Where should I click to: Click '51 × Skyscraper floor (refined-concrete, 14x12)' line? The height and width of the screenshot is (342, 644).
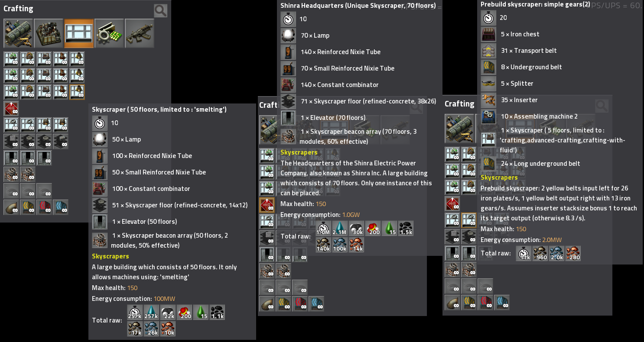tap(180, 205)
